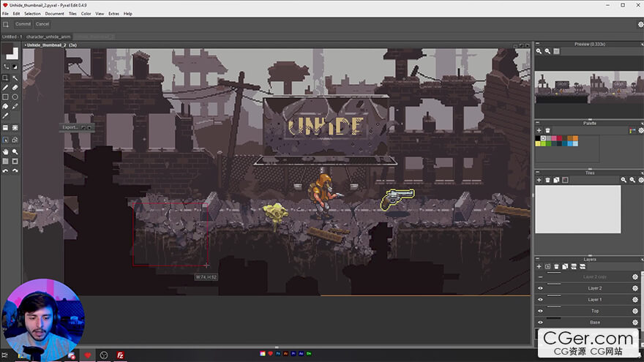
Task: Show the hidden Layer 2 copy
Action: coord(540,277)
